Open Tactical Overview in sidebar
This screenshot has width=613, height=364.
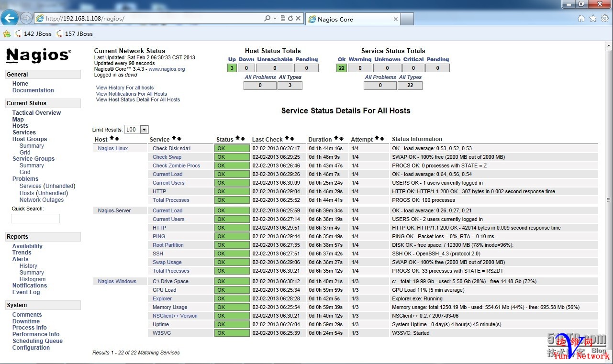pyautogui.click(x=36, y=113)
